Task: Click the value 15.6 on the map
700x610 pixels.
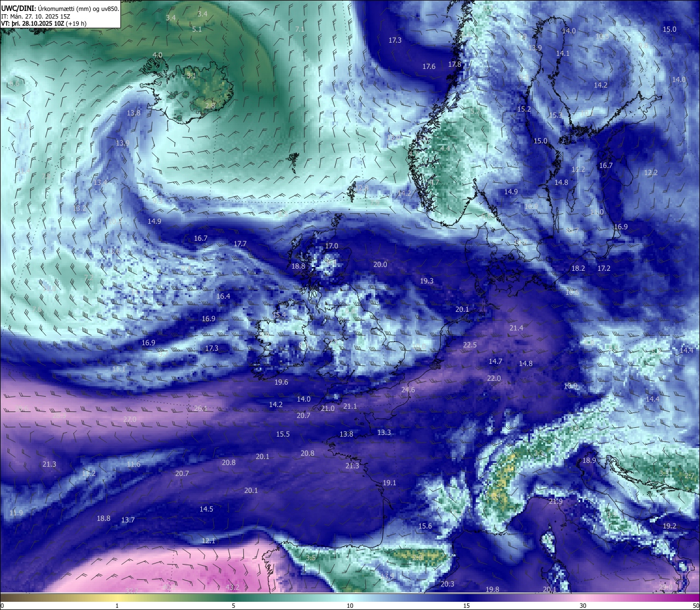Action: [425, 526]
